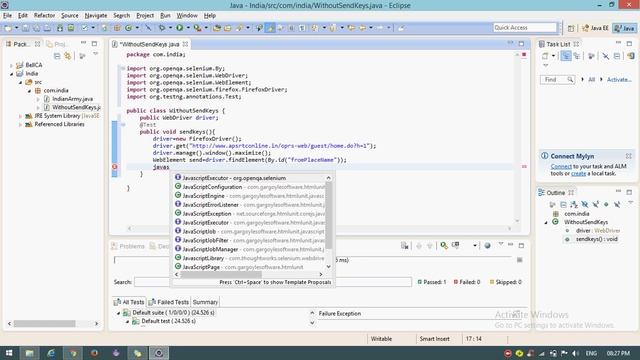Click New Java Class toolbar icon
Viewport: 640px width, 360px height.
129,28
